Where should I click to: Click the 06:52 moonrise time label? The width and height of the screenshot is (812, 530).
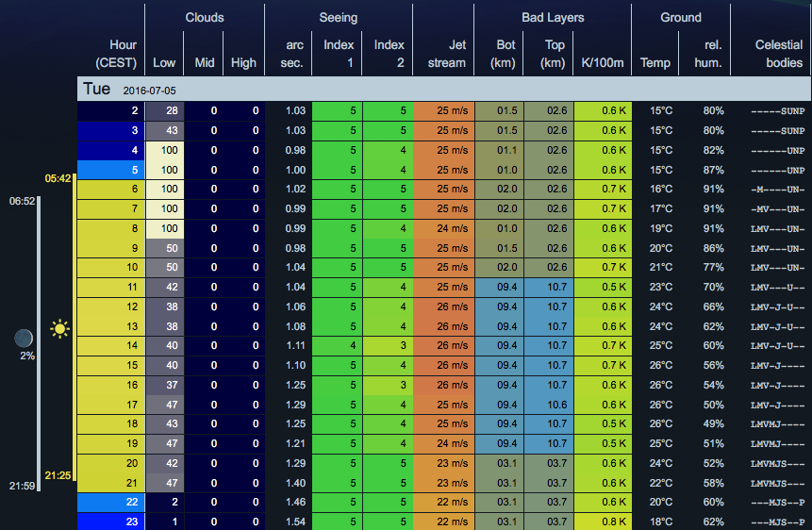(x=22, y=201)
